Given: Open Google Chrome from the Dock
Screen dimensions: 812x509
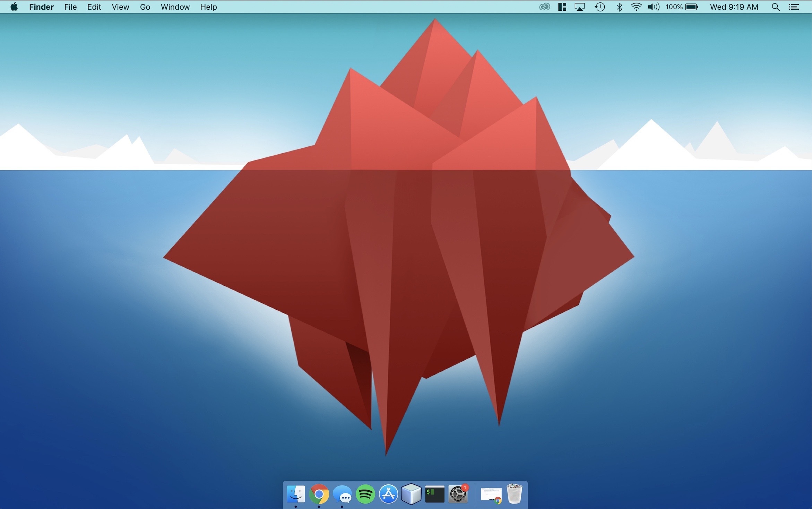Looking at the screenshot, I should point(319,494).
